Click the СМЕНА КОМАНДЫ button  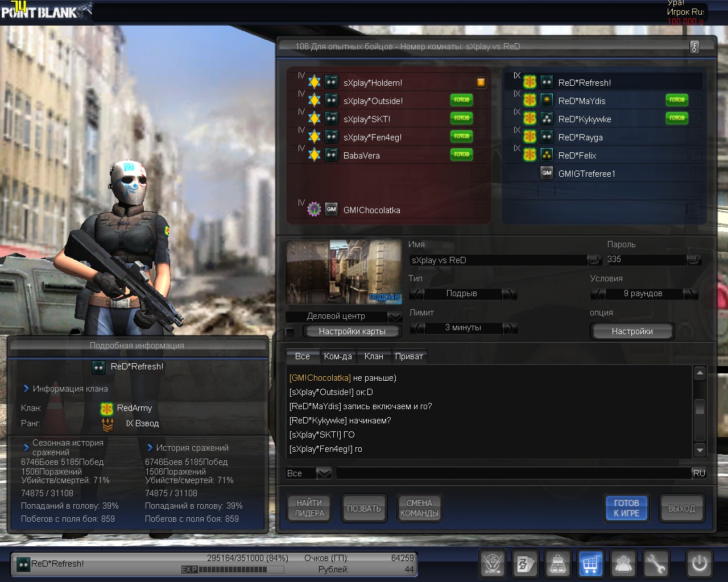coord(419,508)
